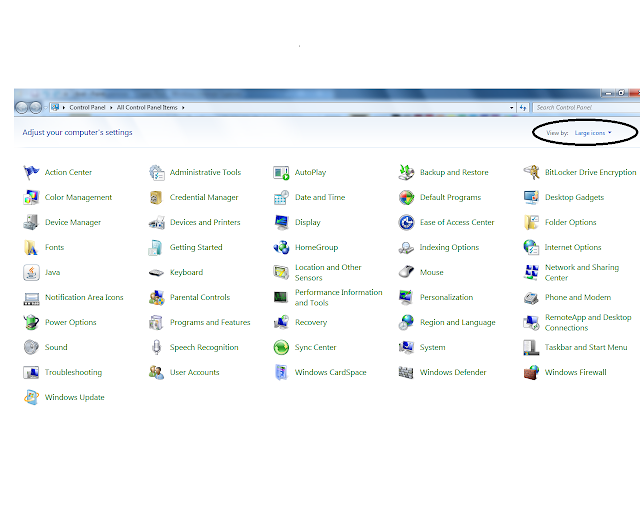Open the Display icon
The image size is (640, 512).
[x=281, y=223]
